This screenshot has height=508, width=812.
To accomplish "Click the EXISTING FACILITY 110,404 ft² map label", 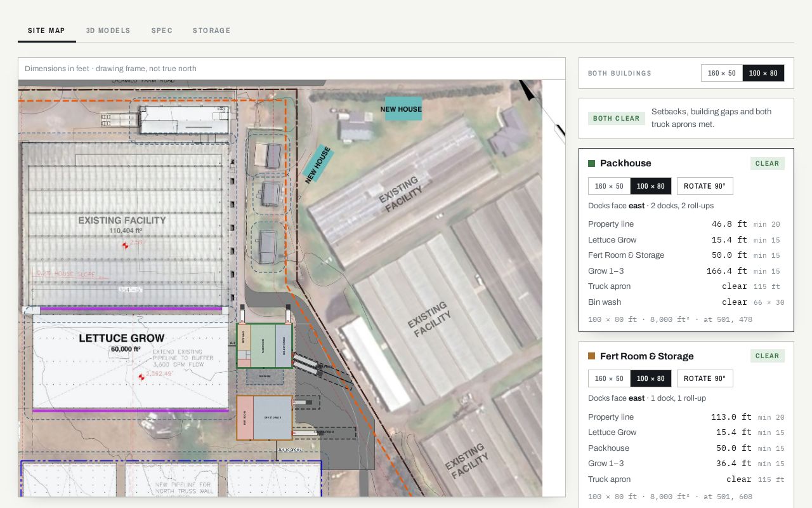I will point(122,225).
